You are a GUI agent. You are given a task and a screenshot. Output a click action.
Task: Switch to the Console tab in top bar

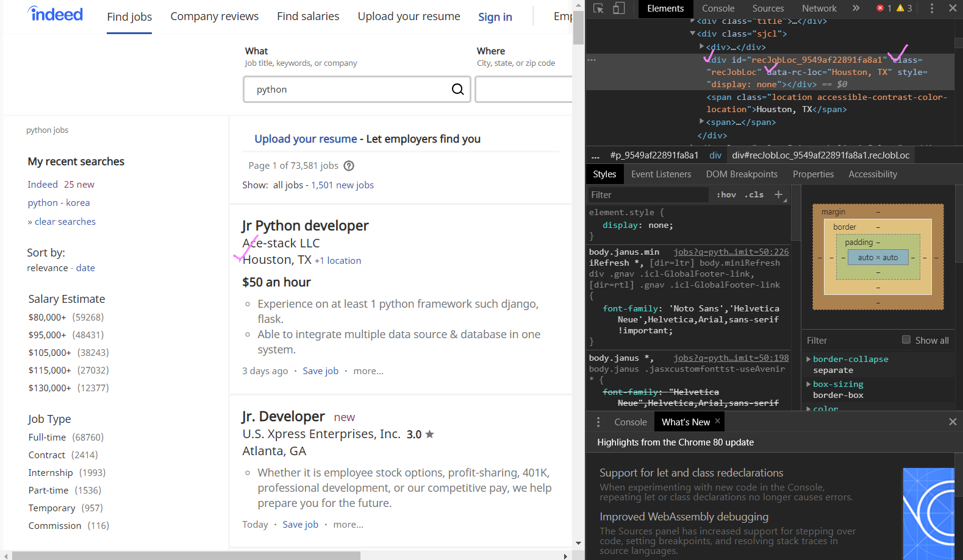click(718, 9)
